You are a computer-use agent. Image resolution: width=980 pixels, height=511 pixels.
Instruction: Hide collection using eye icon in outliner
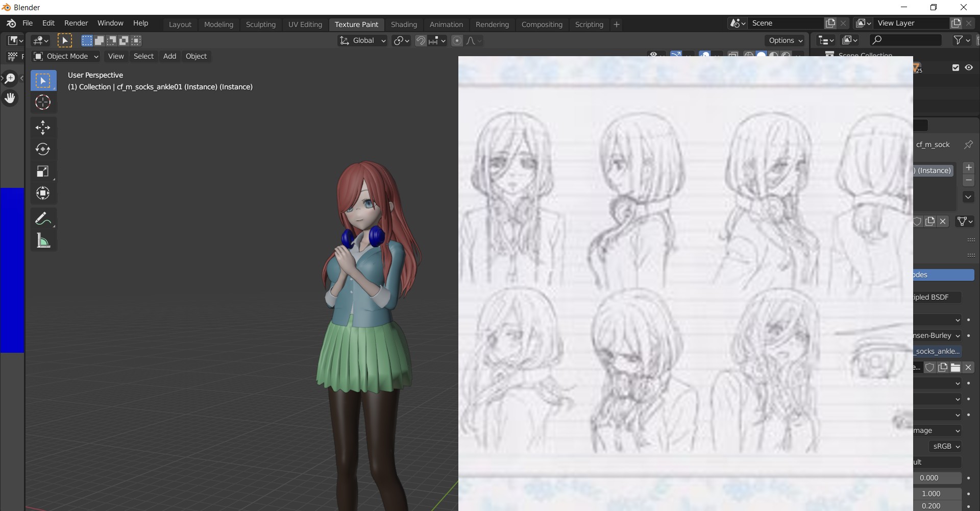coord(968,67)
